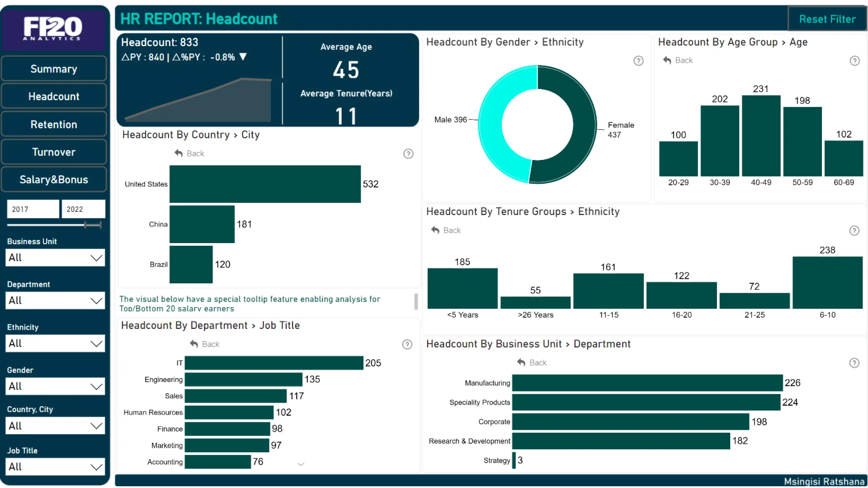Select the Sales department bar
The height and width of the screenshot is (488, 868).
point(236,396)
